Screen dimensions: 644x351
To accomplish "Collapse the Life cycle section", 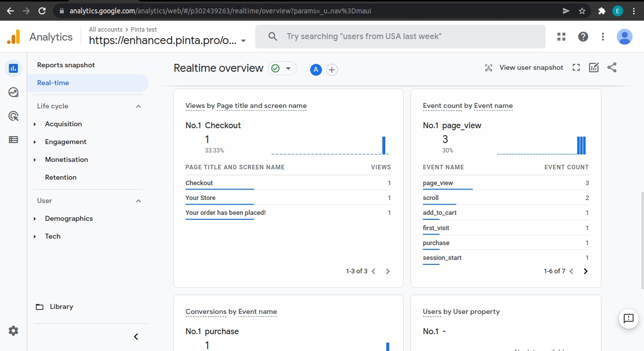I will 138,106.
